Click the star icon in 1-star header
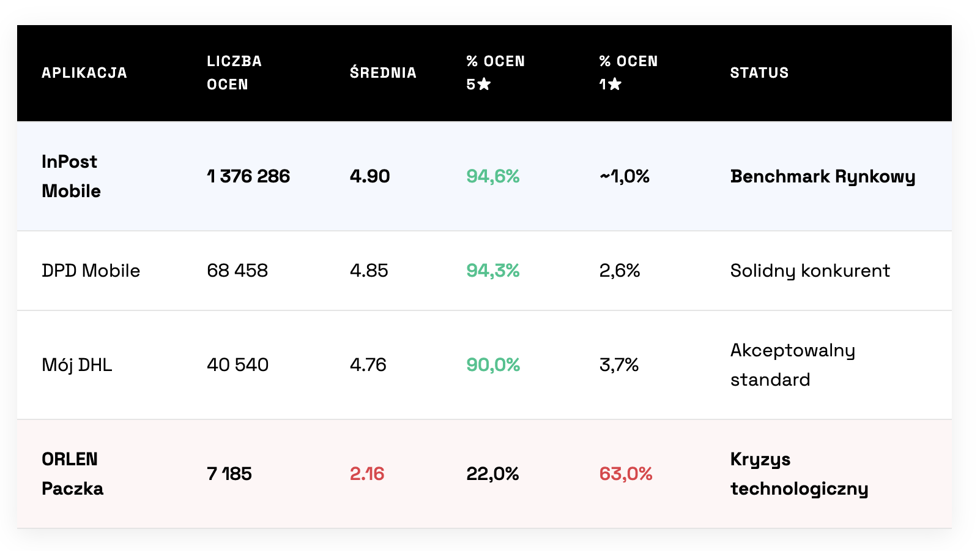The width and height of the screenshot is (980, 551). (615, 84)
